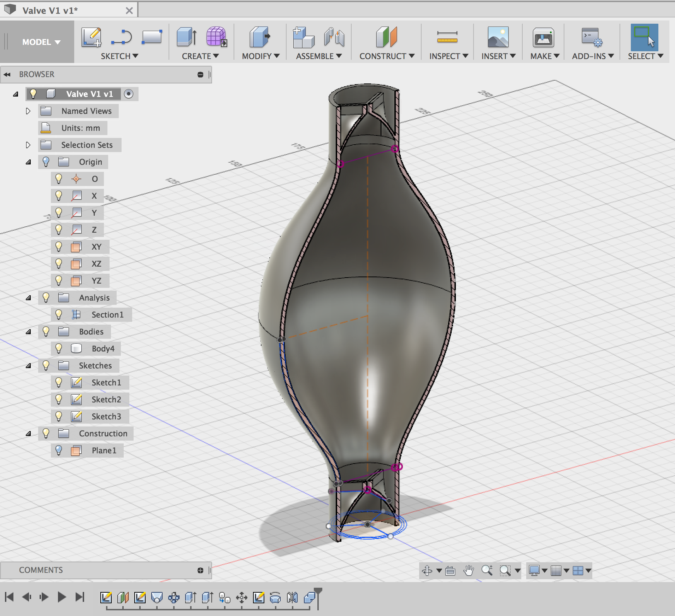
Task: Open the SKETCH menu
Action: 119,56
